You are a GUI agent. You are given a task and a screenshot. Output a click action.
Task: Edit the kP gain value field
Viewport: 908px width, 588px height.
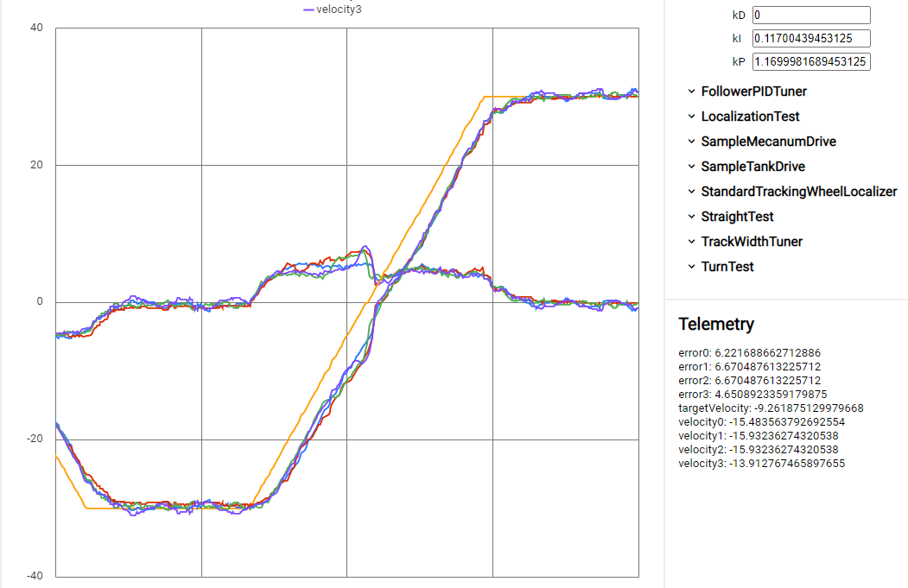[x=810, y=61]
